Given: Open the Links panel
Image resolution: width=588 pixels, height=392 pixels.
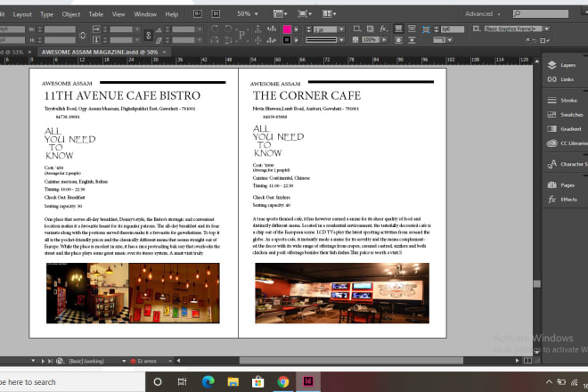Looking at the screenshot, I should point(560,79).
